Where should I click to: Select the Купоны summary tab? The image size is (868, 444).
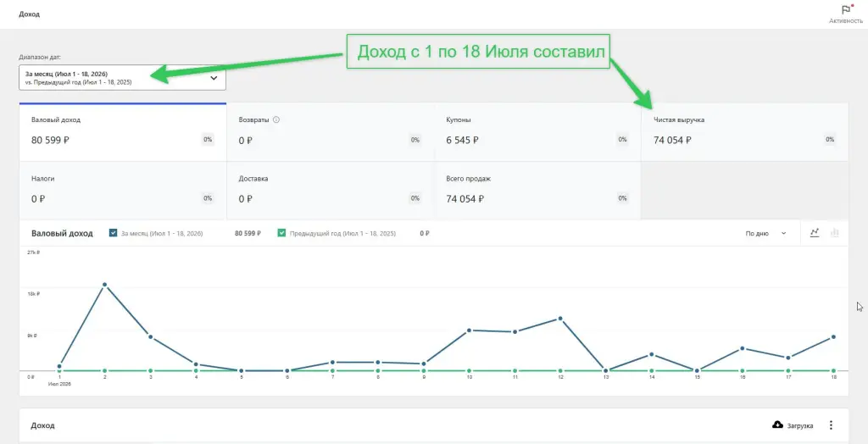537,132
